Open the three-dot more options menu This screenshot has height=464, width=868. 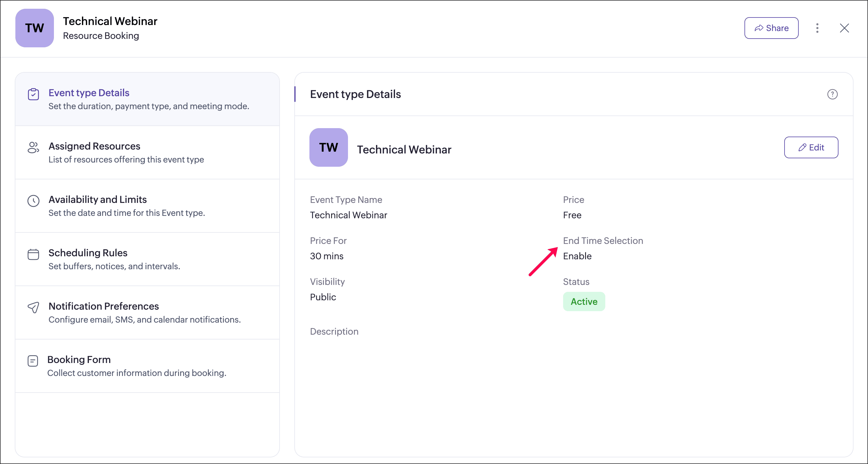(x=817, y=28)
